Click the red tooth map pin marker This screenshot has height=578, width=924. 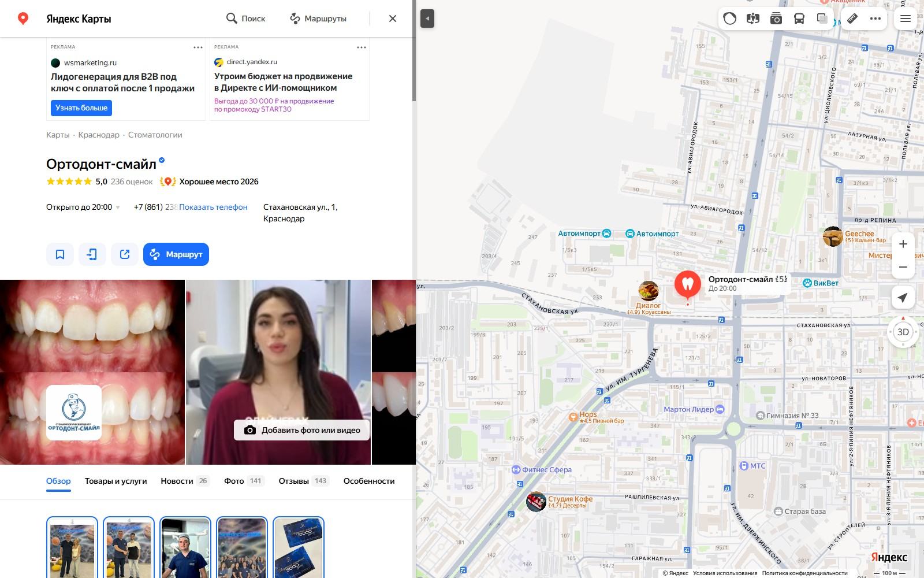pyautogui.click(x=688, y=286)
